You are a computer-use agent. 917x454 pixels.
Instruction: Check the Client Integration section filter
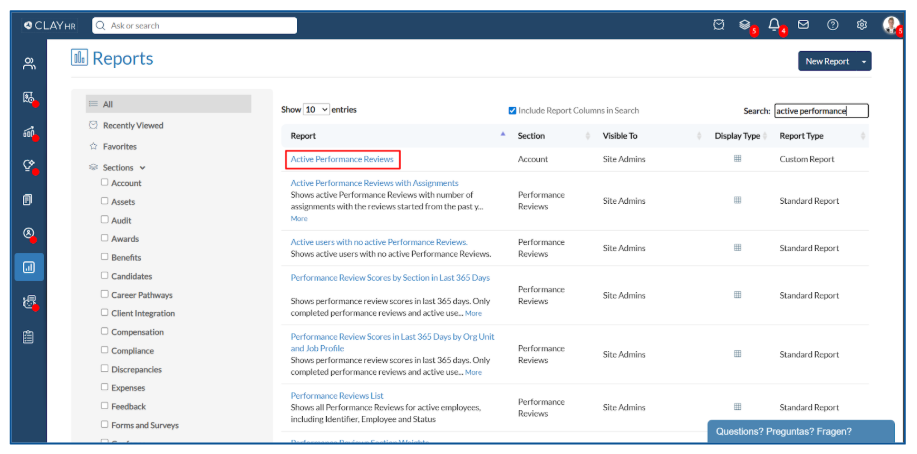point(104,312)
